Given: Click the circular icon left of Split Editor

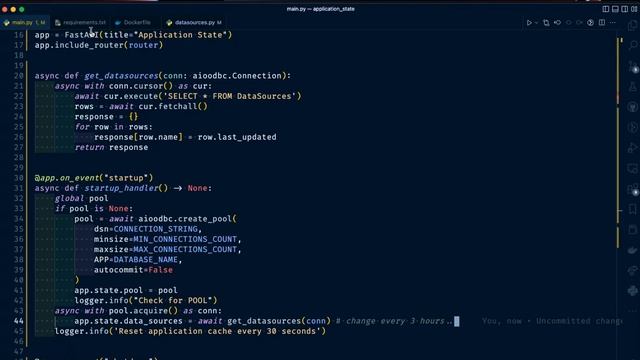Looking at the screenshot, I should coord(590,23).
